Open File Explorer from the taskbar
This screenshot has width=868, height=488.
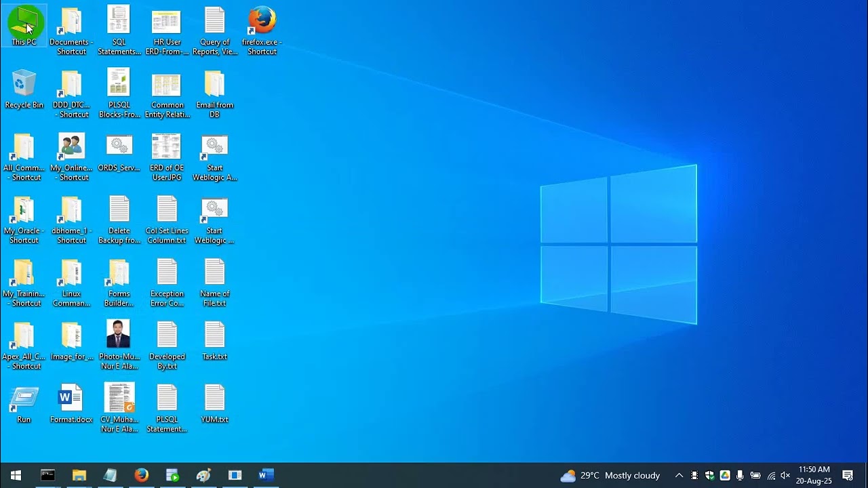point(79,475)
